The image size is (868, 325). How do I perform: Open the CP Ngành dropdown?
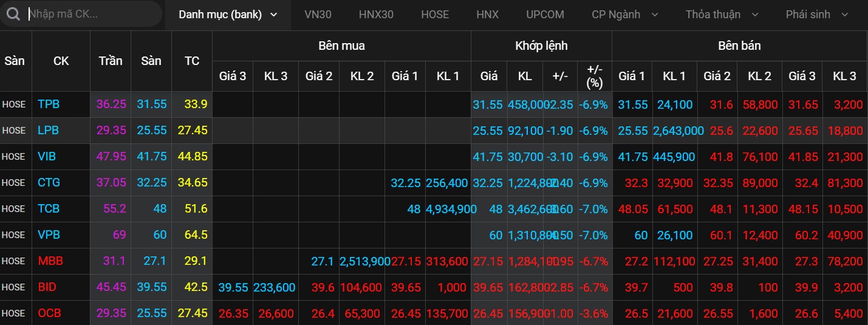pyautogui.click(x=624, y=15)
